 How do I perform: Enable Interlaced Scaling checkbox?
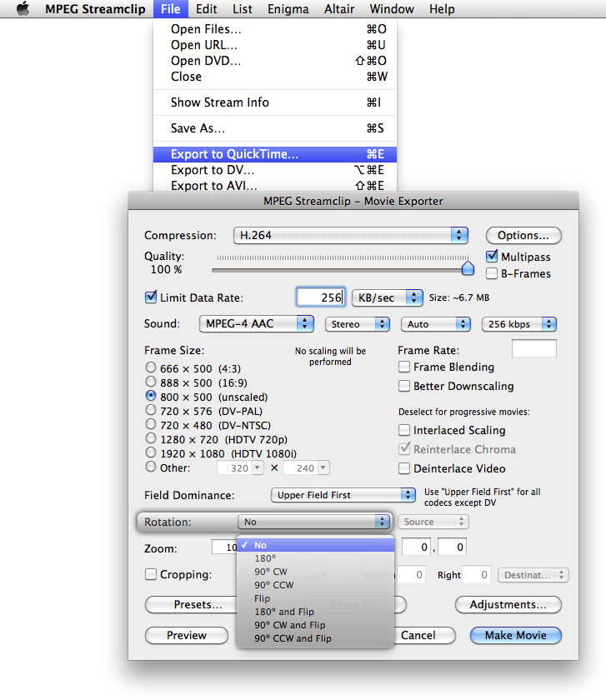click(x=404, y=430)
